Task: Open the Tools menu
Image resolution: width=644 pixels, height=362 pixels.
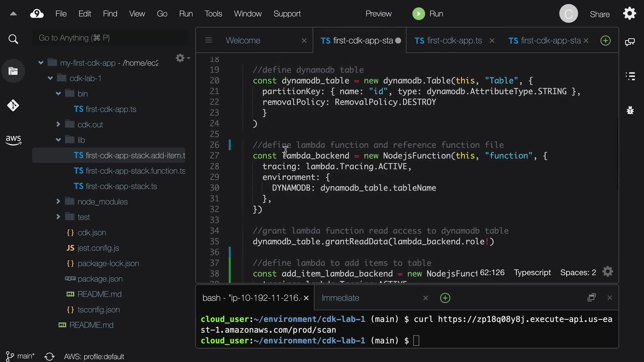Action: pyautogui.click(x=213, y=14)
